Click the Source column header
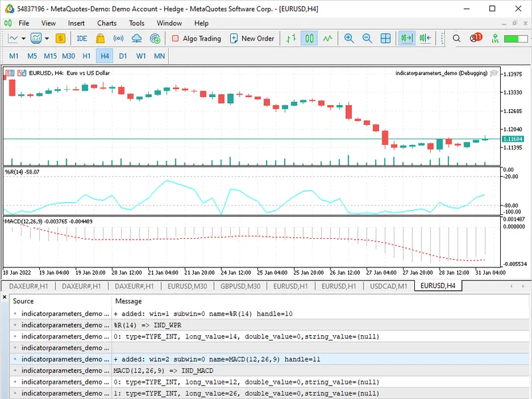The image size is (532, 399). coord(23,301)
